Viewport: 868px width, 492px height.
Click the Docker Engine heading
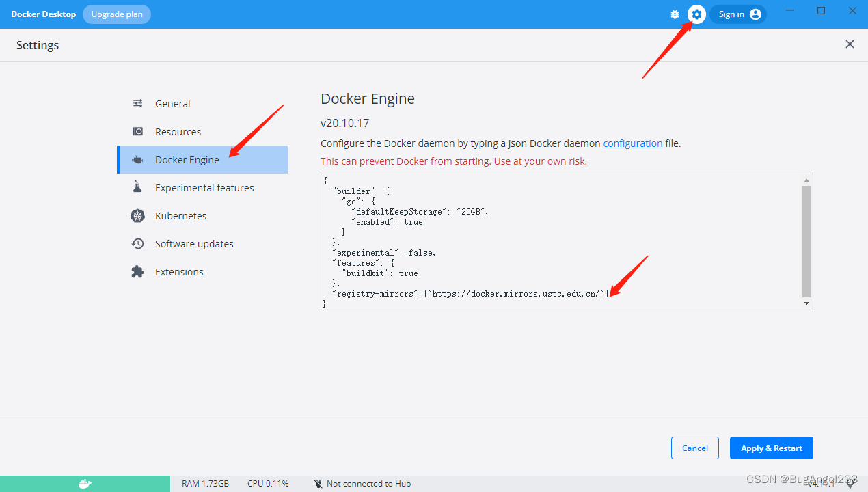click(368, 99)
